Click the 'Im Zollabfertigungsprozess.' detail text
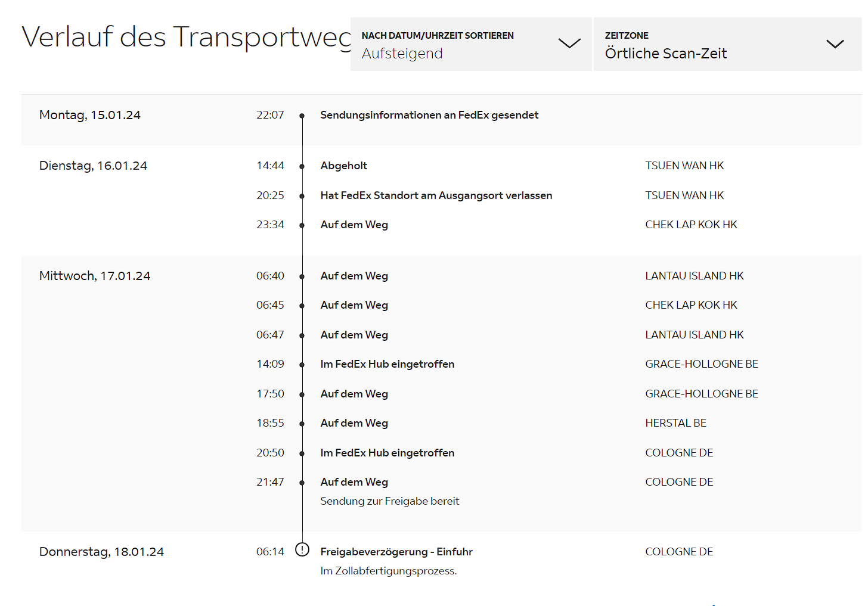Image resolution: width=868 pixels, height=606 pixels. click(x=388, y=571)
